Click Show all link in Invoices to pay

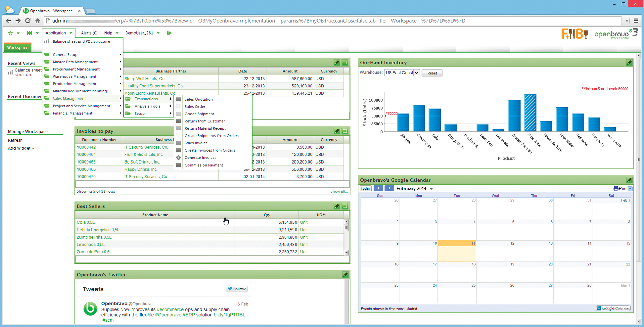(339, 191)
